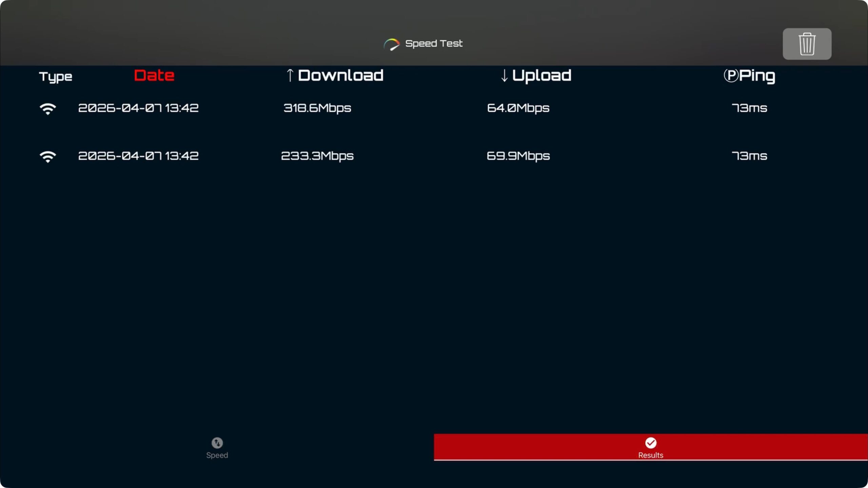Click the circled P ping icon
868x488 pixels.
coord(731,75)
